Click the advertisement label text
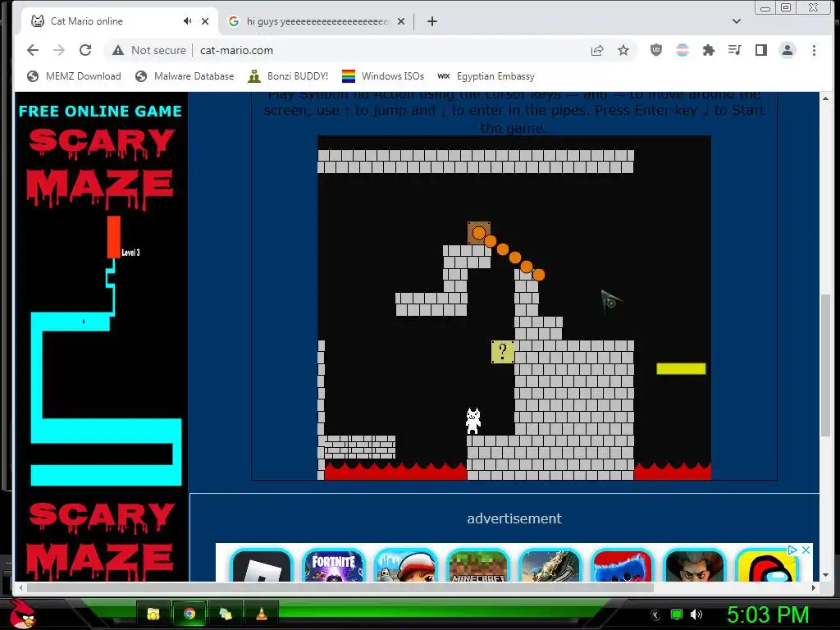Screen dimensions: 840x630 (514, 518)
